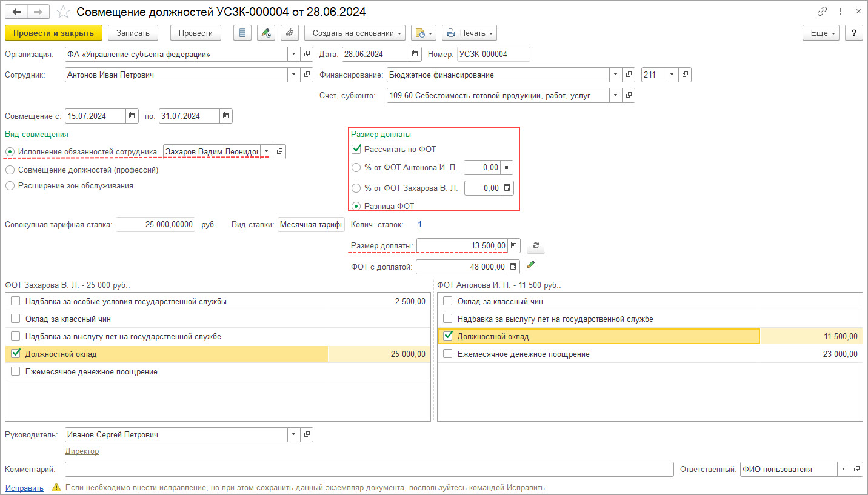The image size is (868, 495).
Task: Open the Финансирование record via open button
Action: pos(629,75)
